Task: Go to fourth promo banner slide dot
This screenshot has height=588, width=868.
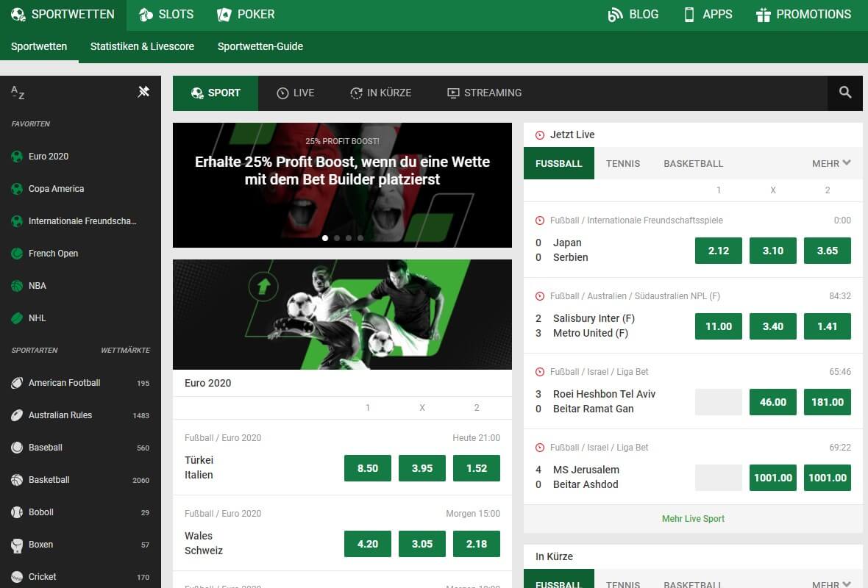Action: coord(360,238)
